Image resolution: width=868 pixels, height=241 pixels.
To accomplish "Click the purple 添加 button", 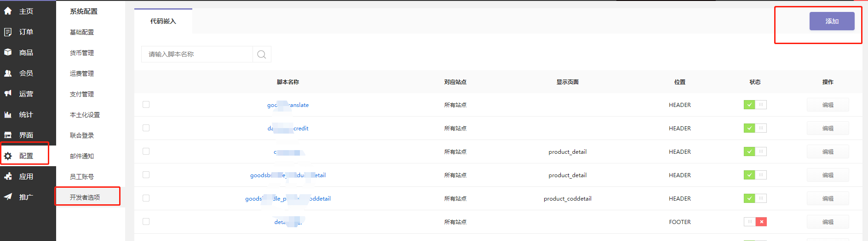I will tap(832, 21).
